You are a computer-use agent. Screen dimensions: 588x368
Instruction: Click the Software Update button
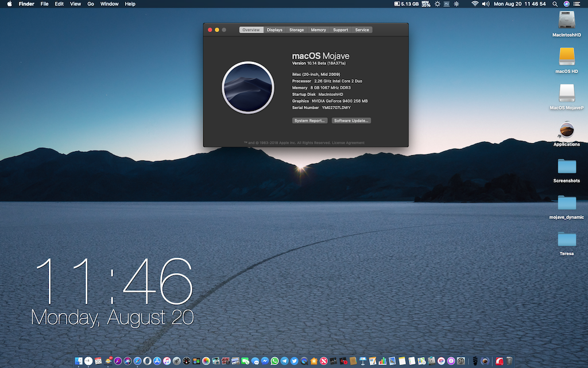click(x=351, y=121)
